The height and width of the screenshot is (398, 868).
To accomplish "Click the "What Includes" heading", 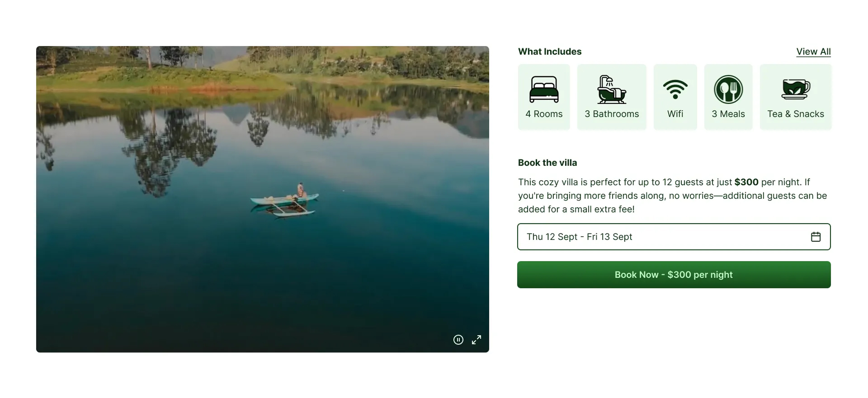I will [x=550, y=52].
